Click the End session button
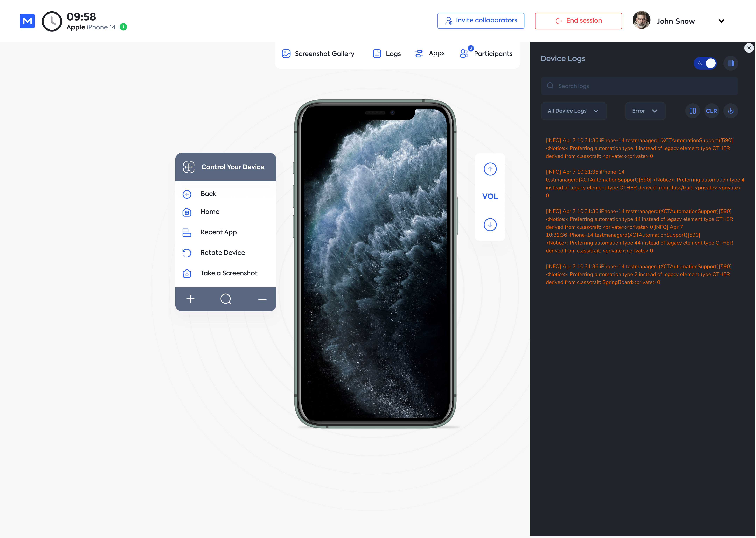This screenshot has height=538, width=756. [x=578, y=21]
